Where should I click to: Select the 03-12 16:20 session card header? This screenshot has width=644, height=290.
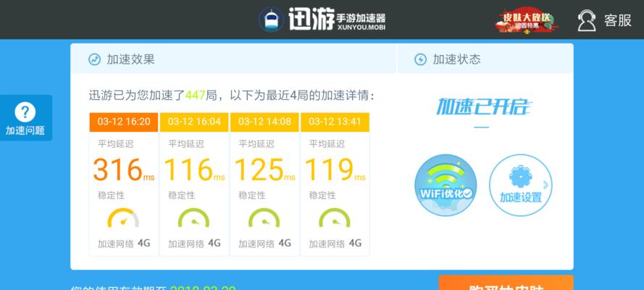coord(124,122)
